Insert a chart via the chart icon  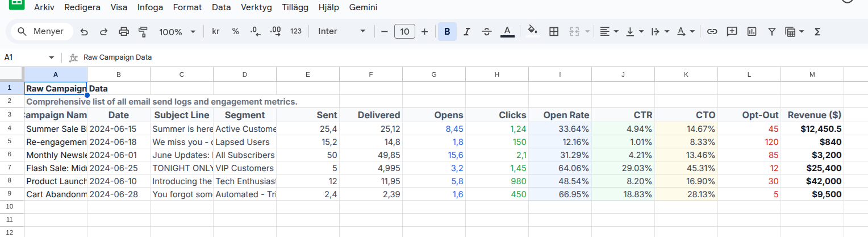pyautogui.click(x=752, y=32)
